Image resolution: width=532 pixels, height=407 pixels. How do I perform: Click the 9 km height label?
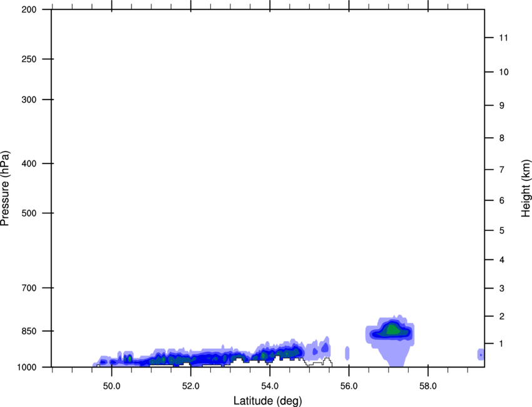(x=502, y=106)
